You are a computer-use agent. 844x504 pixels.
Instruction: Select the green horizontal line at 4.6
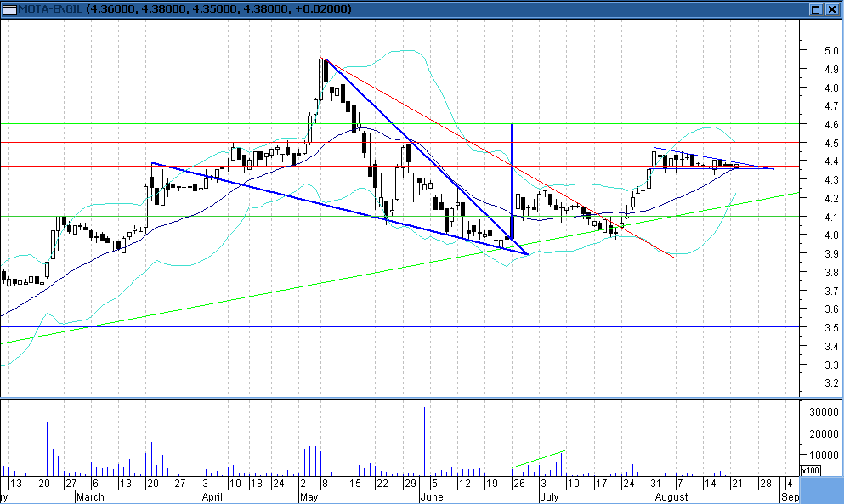(400, 124)
